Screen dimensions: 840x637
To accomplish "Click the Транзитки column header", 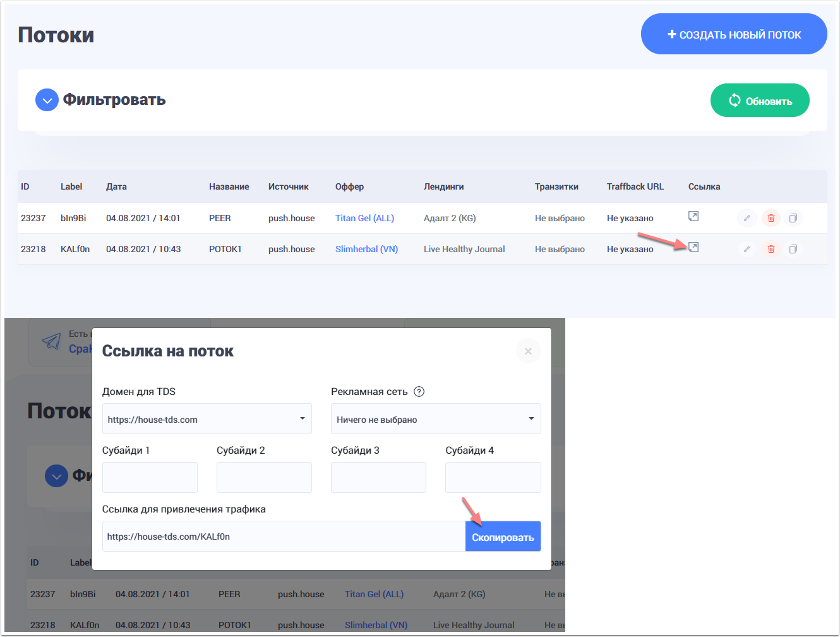I will (556, 186).
